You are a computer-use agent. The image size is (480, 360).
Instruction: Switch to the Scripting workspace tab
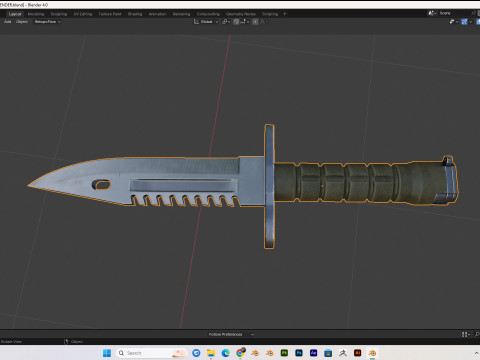(270, 14)
